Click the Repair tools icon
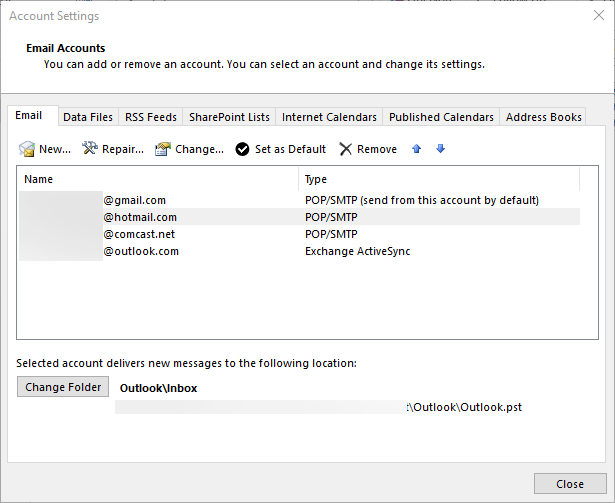 [x=89, y=149]
